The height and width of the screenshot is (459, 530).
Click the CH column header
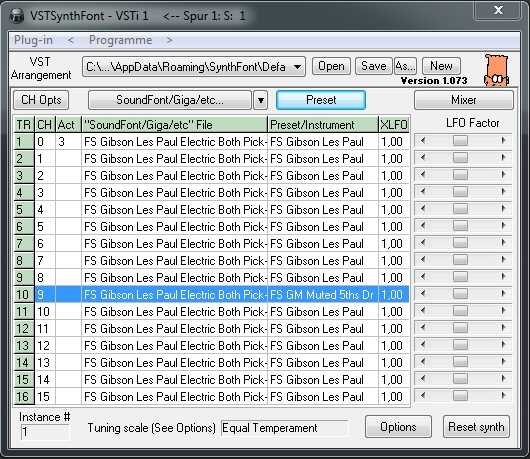tap(45, 125)
